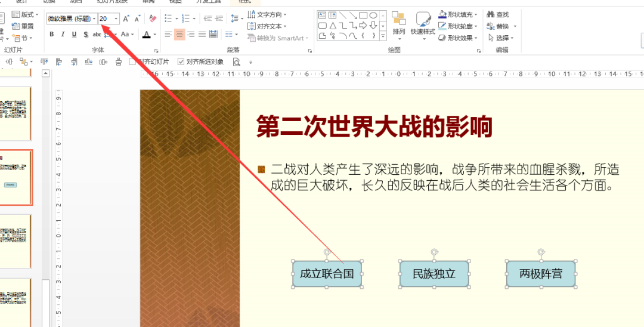Open the 文字方向 text direction dropdown
The height and width of the screenshot is (327, 644).
[267, 15]
